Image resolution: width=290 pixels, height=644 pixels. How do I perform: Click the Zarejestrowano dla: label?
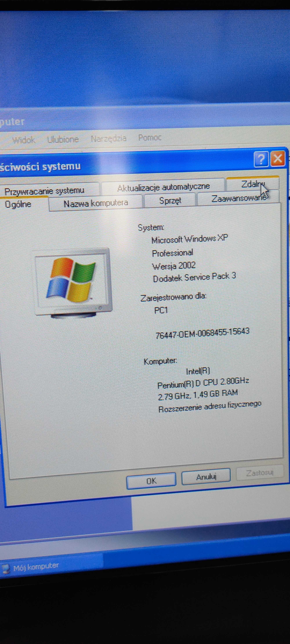tap(173, 297)
